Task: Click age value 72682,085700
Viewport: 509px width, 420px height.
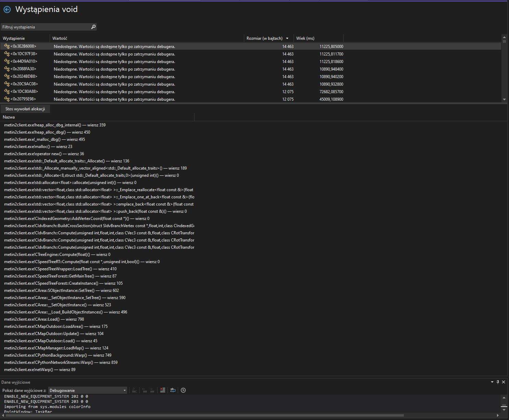Action: point(331,92)
